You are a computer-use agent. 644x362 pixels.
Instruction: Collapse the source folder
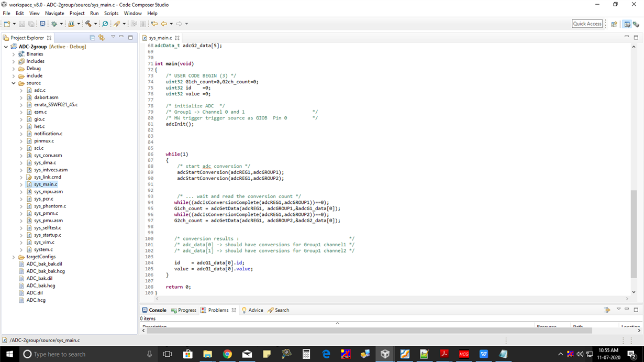coord(14,83)
